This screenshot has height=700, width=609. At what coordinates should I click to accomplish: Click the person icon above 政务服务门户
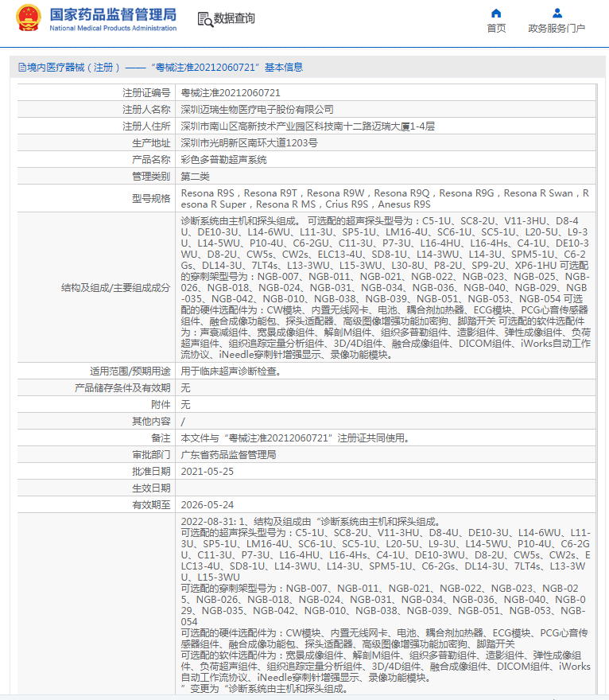pyautogui.click(x=557, y=13)
